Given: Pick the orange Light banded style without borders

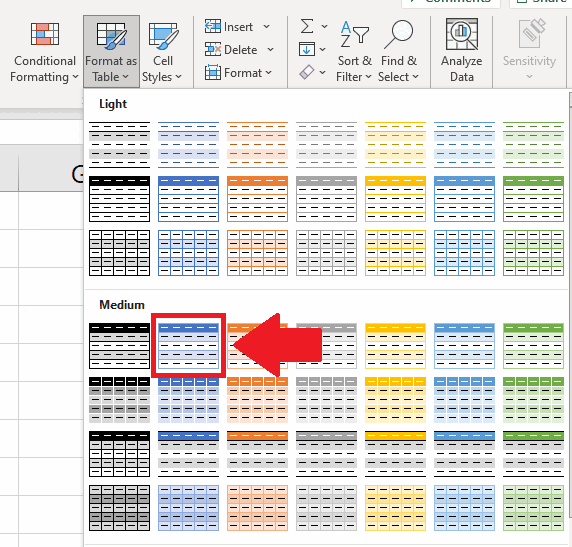Looking at the screenshot, I should click(257, 145).
